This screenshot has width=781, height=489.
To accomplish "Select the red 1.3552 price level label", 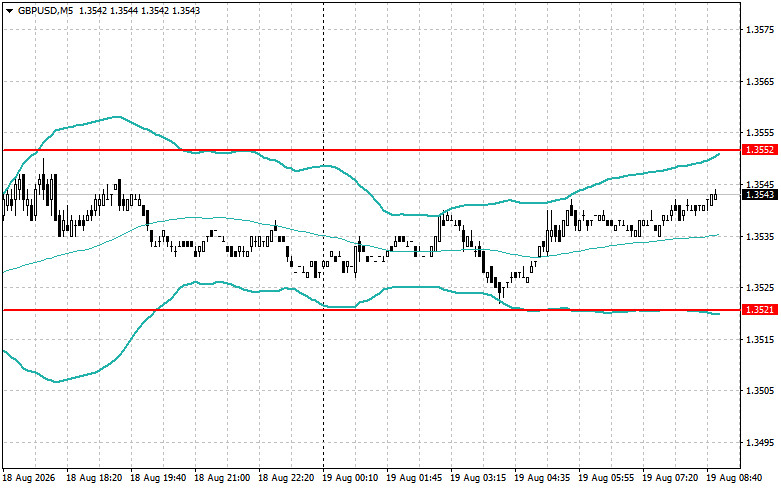I will (760, 150).
